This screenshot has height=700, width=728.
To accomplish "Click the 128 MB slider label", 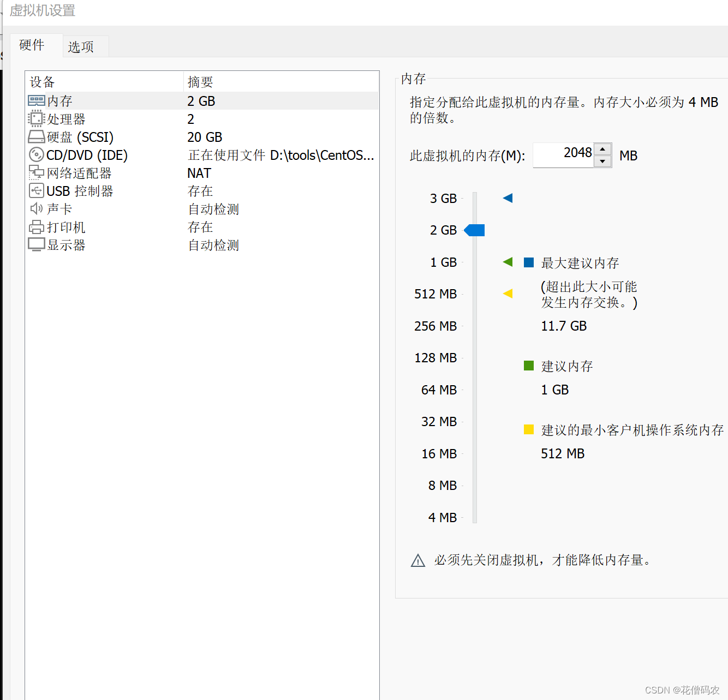I will (x=435, y=358).
